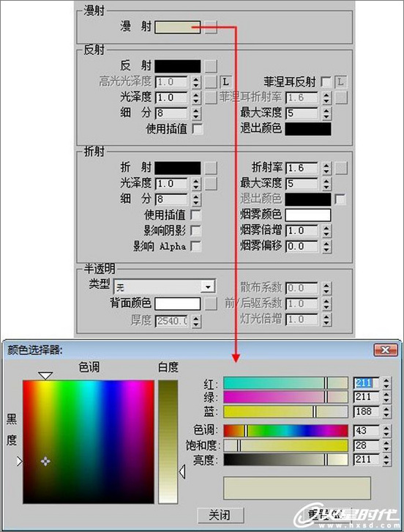Open the 烟雾颜色 white color swatch
The image size is (404, 532).
click(308, 215)
